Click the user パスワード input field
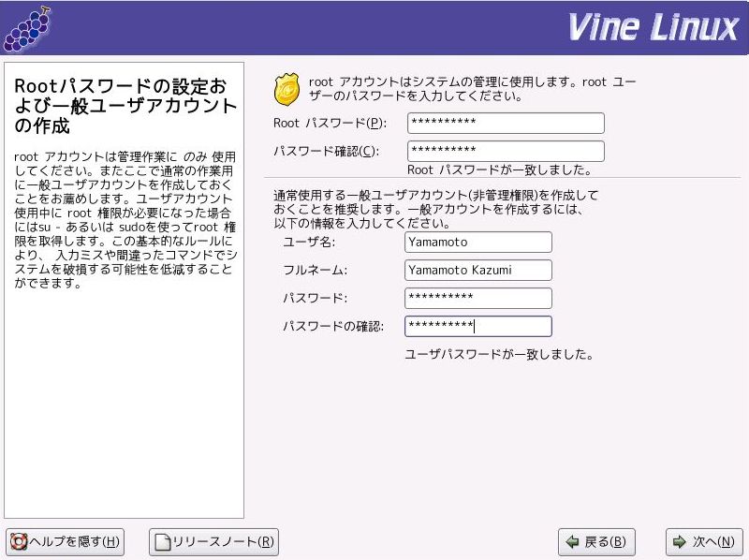Viewport: 749px width, 560px height. pos(478,298)
